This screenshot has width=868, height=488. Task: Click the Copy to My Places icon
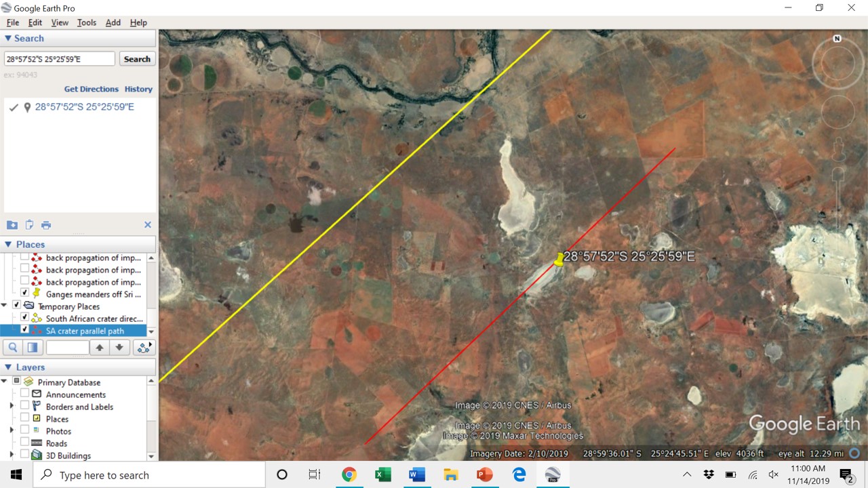click(29, 225)
